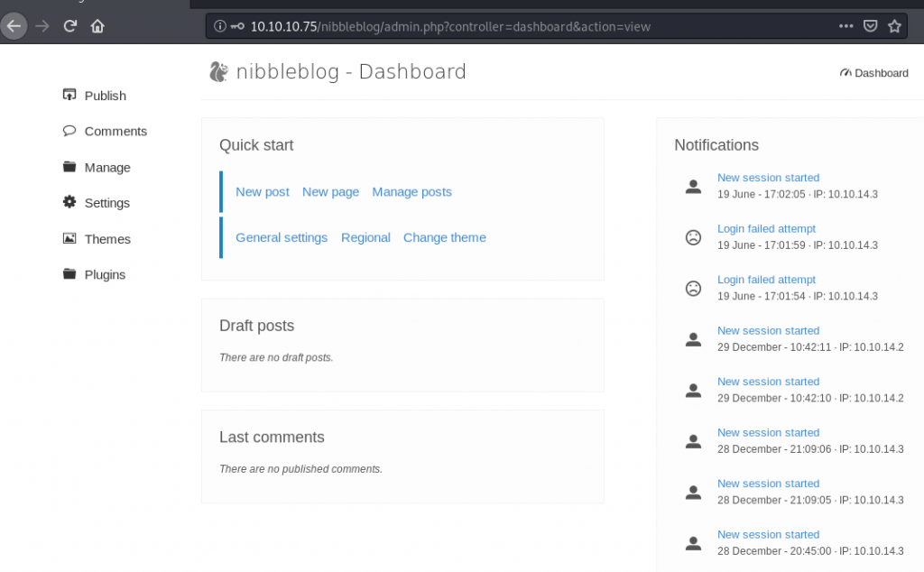Click the Manage folder icon
The width and height of the screenshot is (924, 572).
pyautogui.click(x=69, y=167)
